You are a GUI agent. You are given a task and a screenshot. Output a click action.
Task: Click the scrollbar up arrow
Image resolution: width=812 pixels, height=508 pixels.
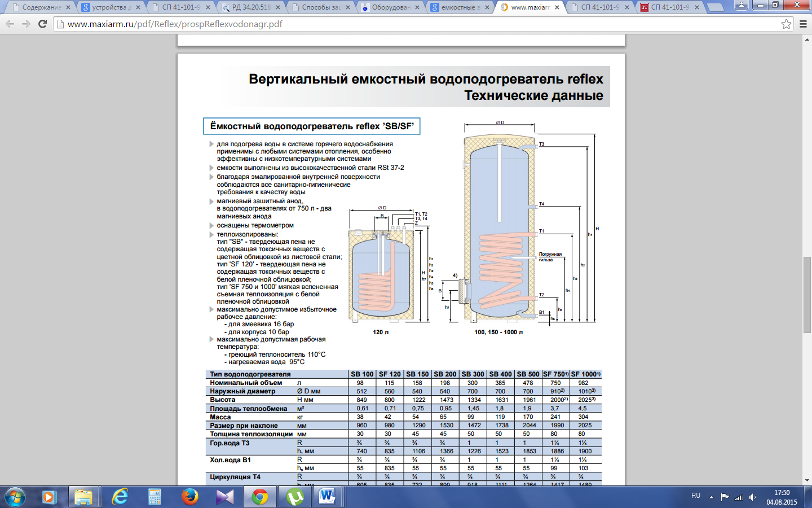pos(807,39)
